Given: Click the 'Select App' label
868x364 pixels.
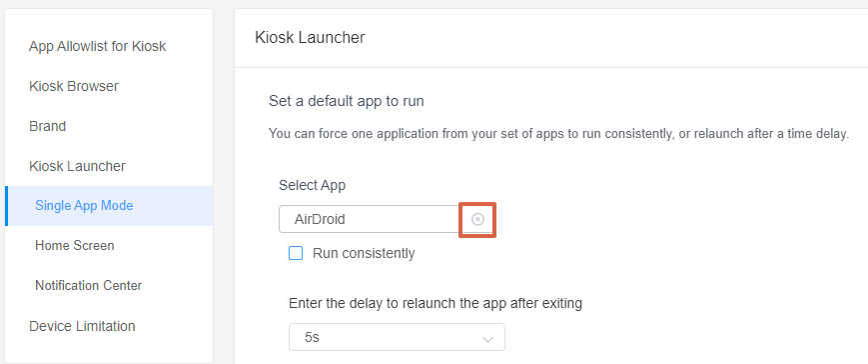Looking at the screenshot, I should click(313, 185).
